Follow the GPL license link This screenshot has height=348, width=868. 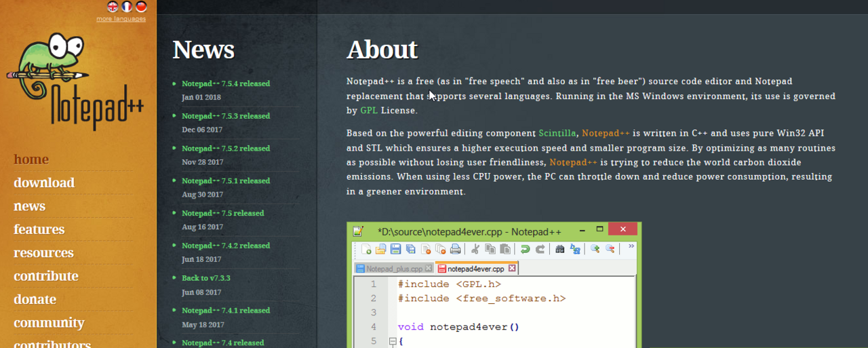(x=369, y=111)
